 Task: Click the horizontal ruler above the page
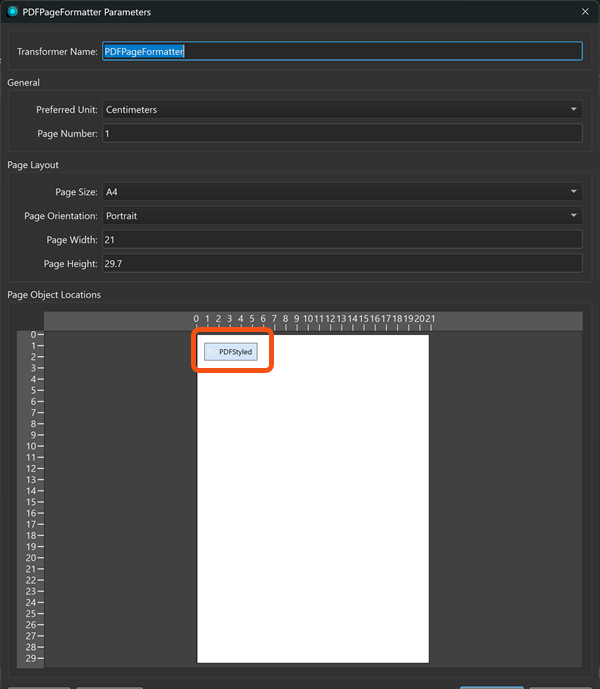click(x=313, y=322)
